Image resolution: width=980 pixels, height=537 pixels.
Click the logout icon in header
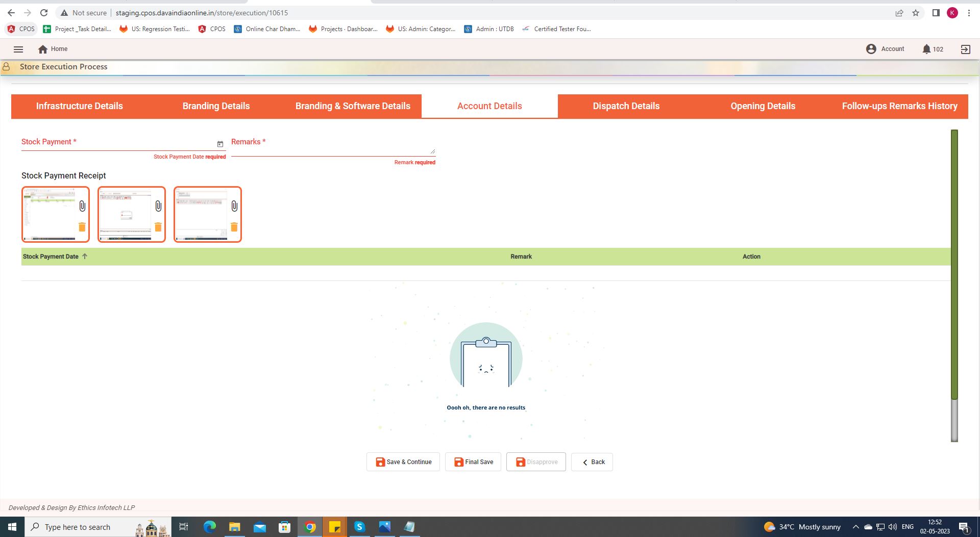tap(965, 49)
